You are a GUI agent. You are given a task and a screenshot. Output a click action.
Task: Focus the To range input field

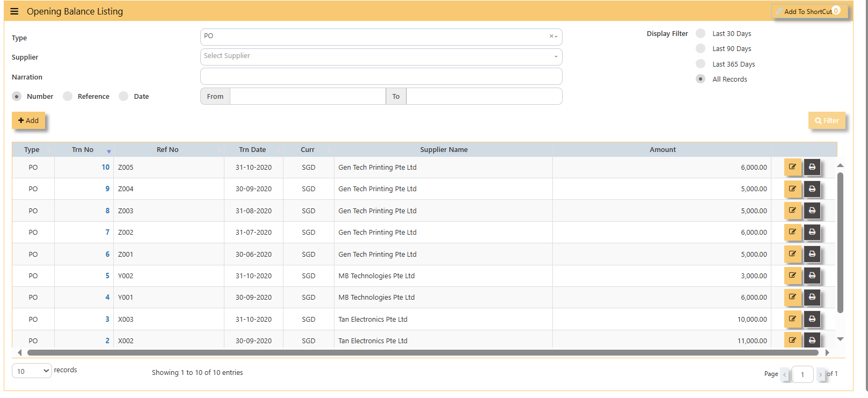484,96
